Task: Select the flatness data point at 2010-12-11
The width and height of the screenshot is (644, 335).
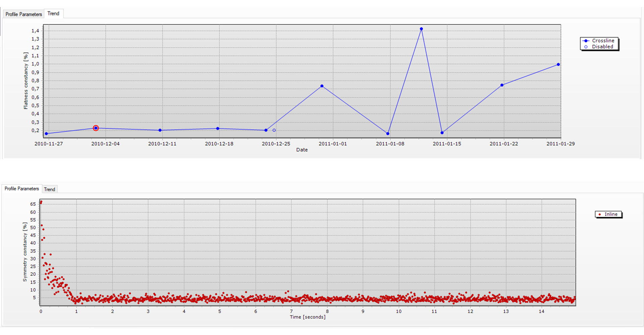Action: [160, 130]
